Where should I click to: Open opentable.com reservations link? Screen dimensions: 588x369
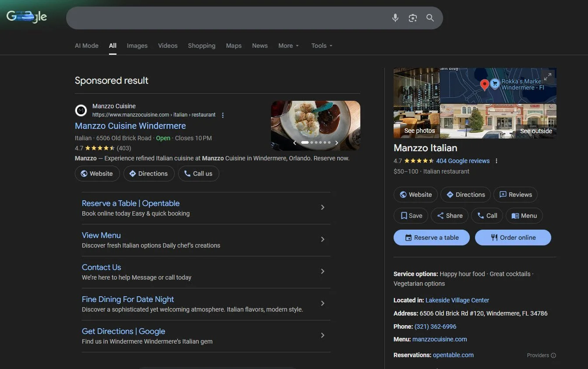(453, 355)
